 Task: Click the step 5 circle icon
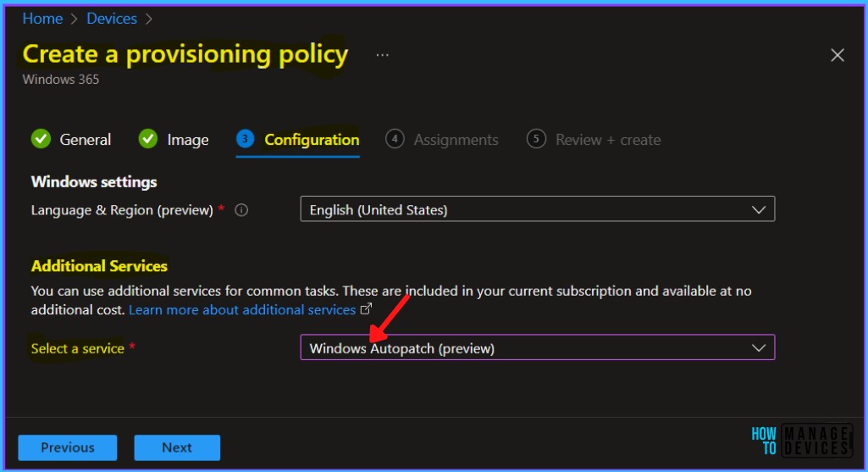click(x=536, y=139)
